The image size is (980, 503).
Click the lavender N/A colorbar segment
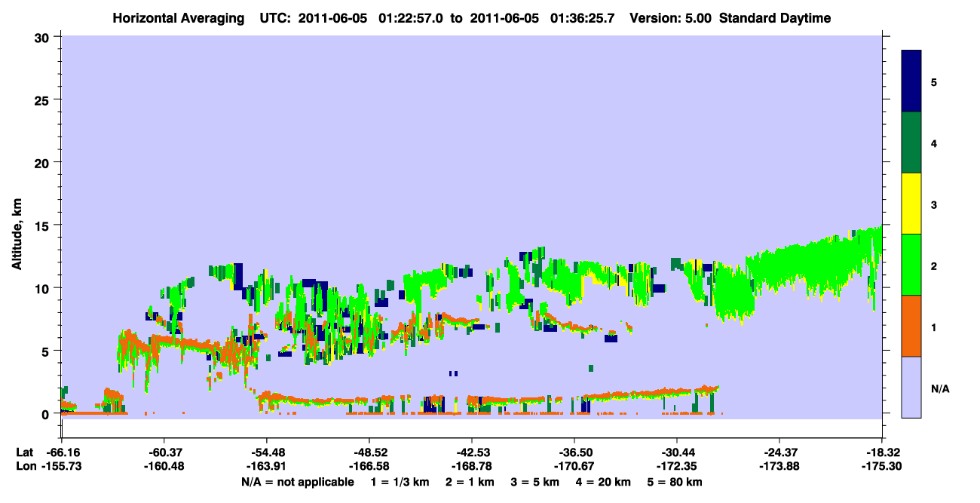[911, 387]
